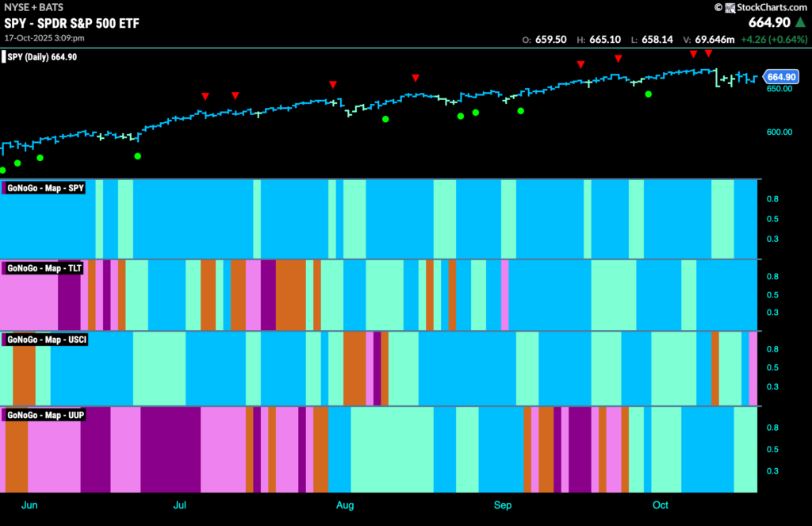
Task: Click the Jun month label on time axis
Action: [x=29, y=505]
